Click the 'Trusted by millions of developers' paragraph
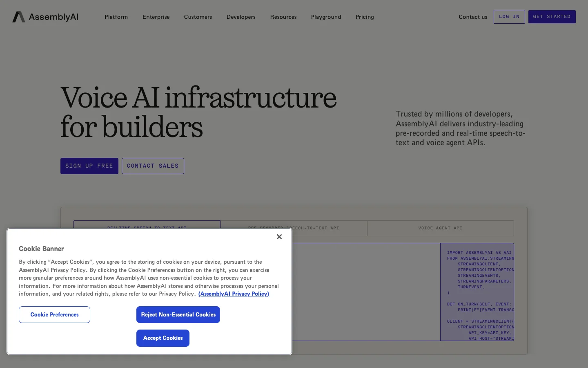Screen dimensions: 588x368 click(461, 128)
